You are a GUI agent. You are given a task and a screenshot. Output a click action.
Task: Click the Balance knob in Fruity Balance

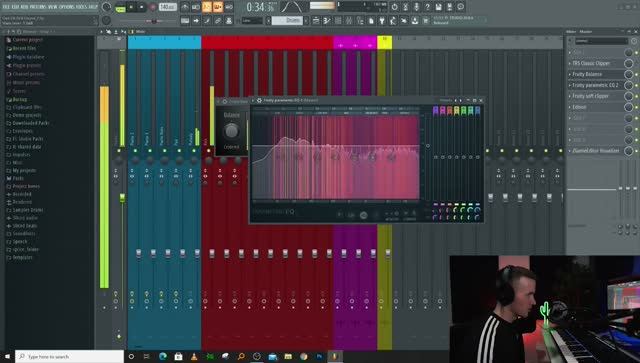[231, 131]
